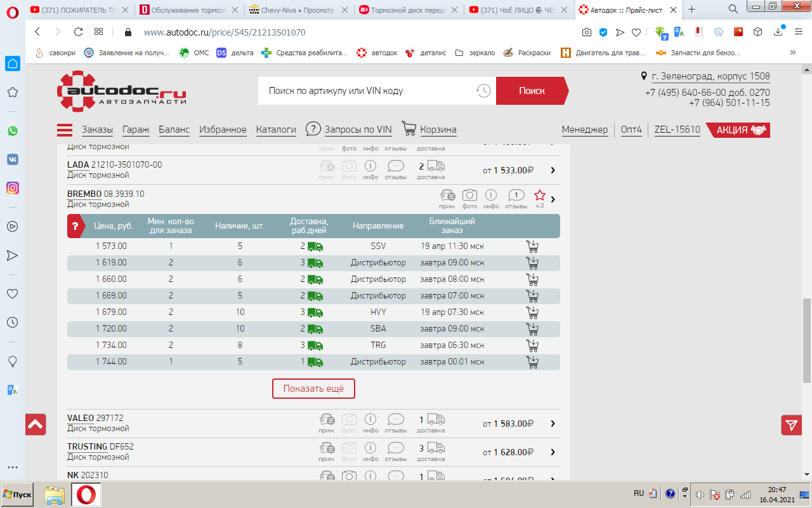Add the 1 573.00 SSV offer to cart

coord(532,246)
